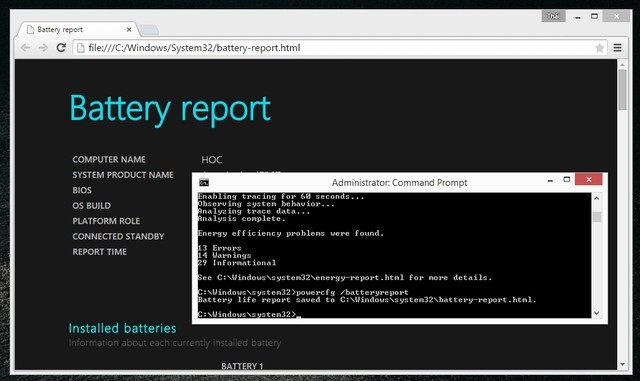Click the '14 Warnings' line in Command Prompt
This screenshot has width=640, height=381.
[224, 255]
